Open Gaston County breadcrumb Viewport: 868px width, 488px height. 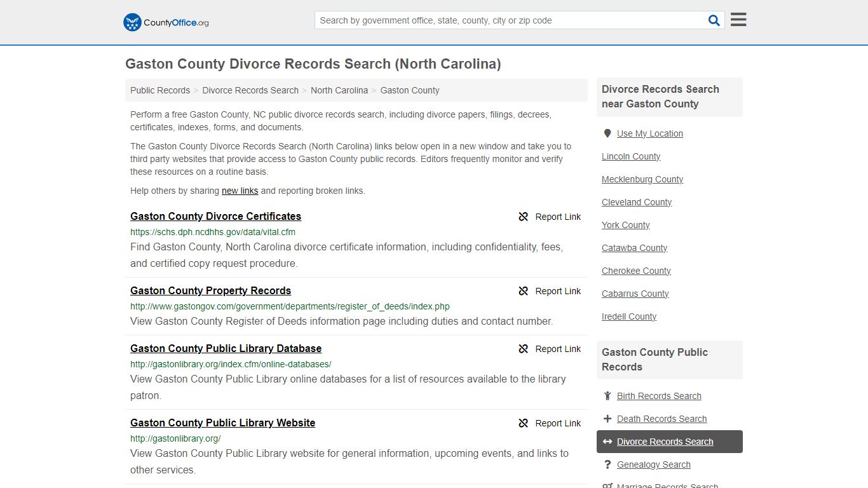[x=410, y=90]
